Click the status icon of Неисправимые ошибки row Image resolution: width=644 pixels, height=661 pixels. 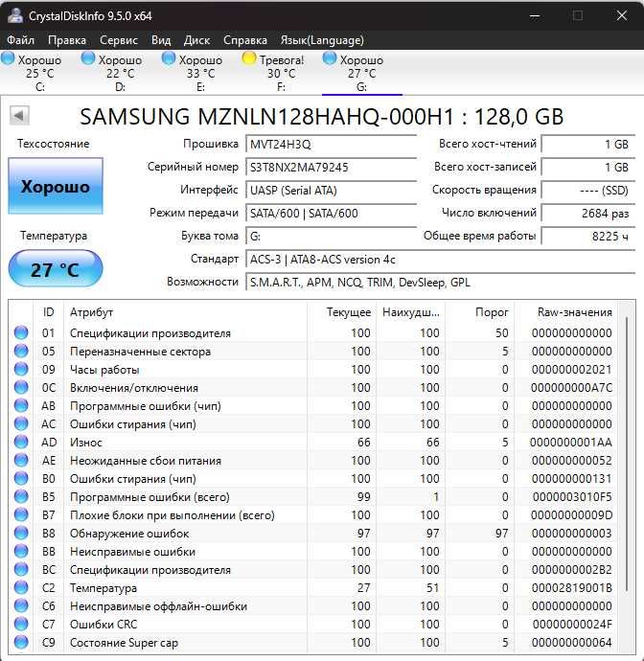click(x=21, y=551)
